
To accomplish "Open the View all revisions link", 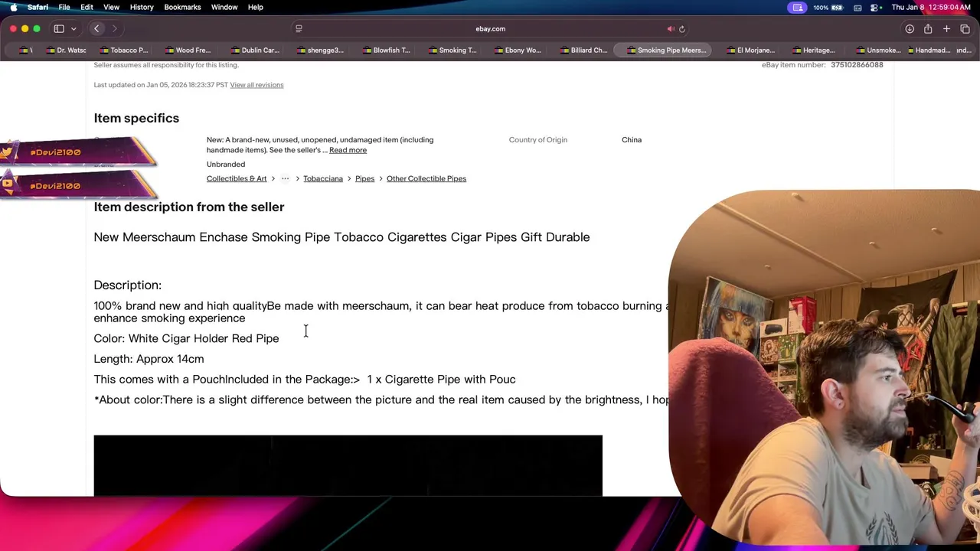I will pyautogui.click(x=256, y=85).
